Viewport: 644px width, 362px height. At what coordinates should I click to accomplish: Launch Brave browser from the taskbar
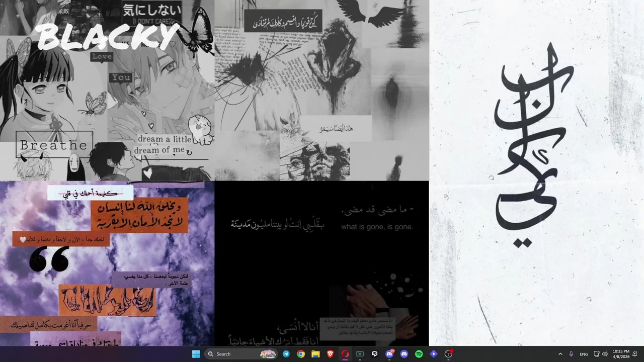point(330,354)
